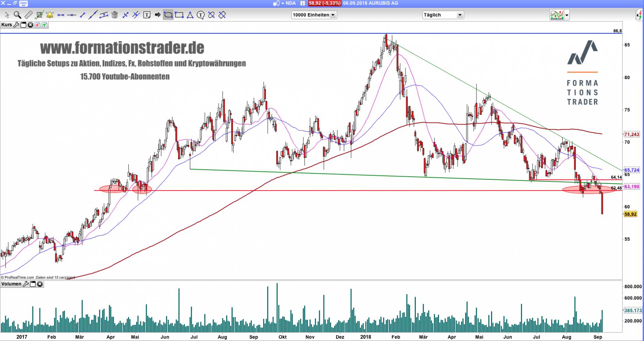Open the 10000 Einheiten dropdown

click(x=314, y=15)
